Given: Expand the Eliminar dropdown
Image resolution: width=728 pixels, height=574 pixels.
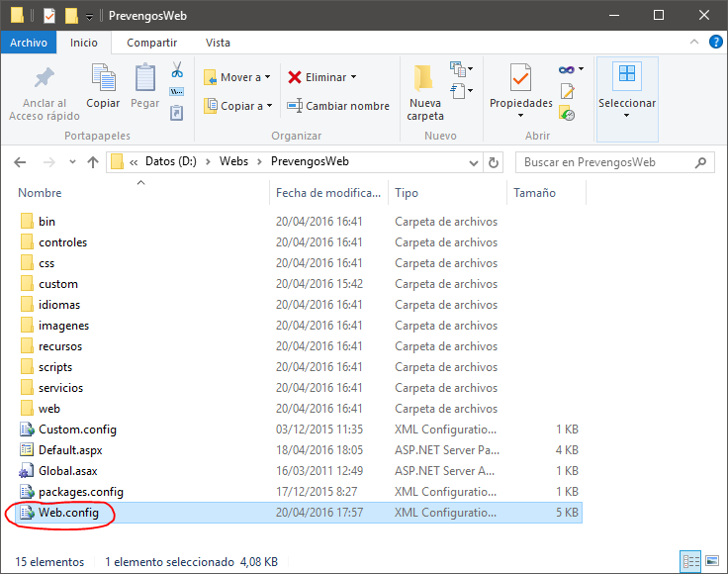Looking at the screenshot, I should tap(353, 77).
